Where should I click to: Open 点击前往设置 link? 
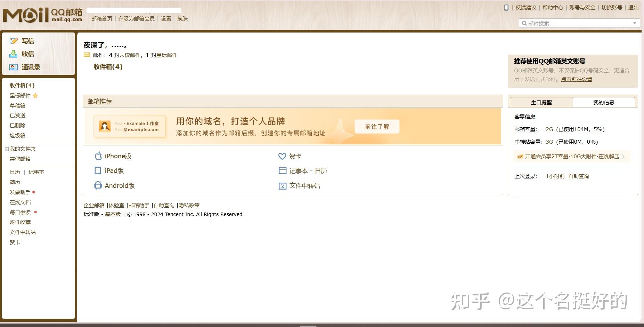tap(577, 79)
